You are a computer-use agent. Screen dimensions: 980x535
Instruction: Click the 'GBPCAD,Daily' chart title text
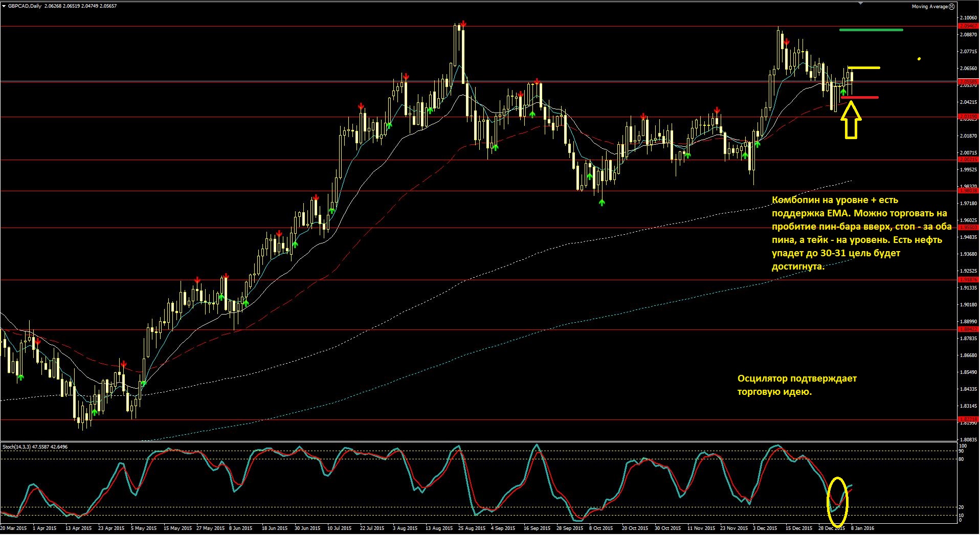coord(25,6)
